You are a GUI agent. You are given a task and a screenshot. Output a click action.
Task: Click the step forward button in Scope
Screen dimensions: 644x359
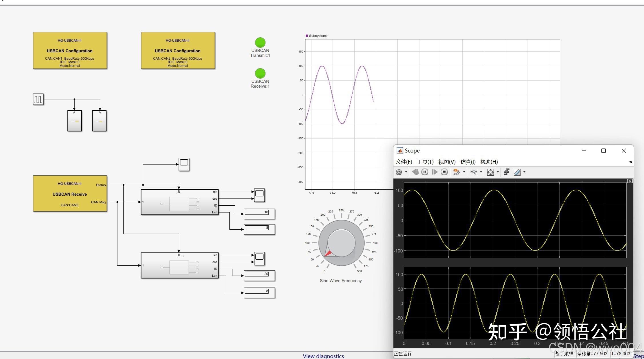(435, 172)
